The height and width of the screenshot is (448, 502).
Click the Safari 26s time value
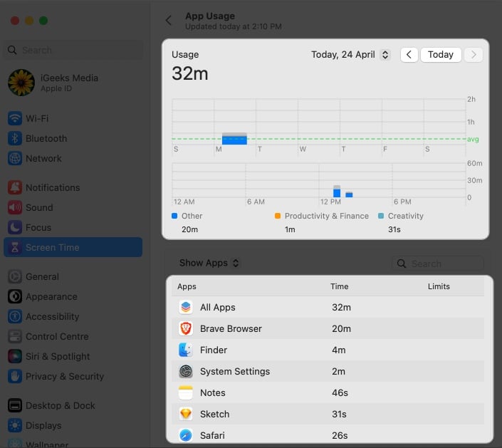click(340, 435)
